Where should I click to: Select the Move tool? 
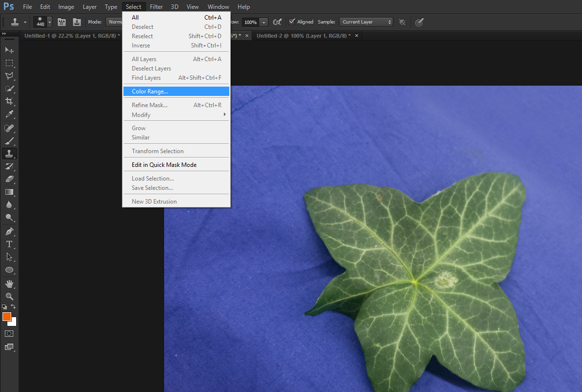[9, 50]
